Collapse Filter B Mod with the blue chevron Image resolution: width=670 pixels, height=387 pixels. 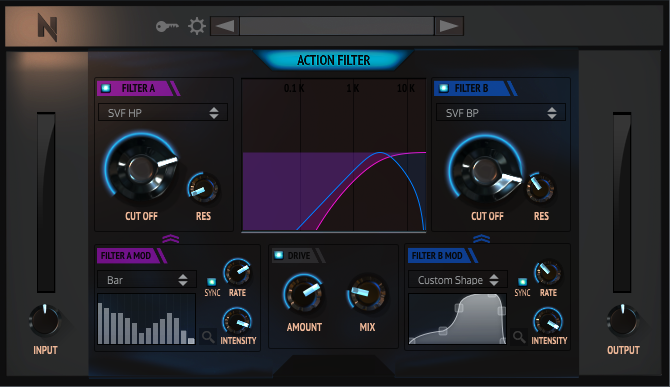pos(482,239)
